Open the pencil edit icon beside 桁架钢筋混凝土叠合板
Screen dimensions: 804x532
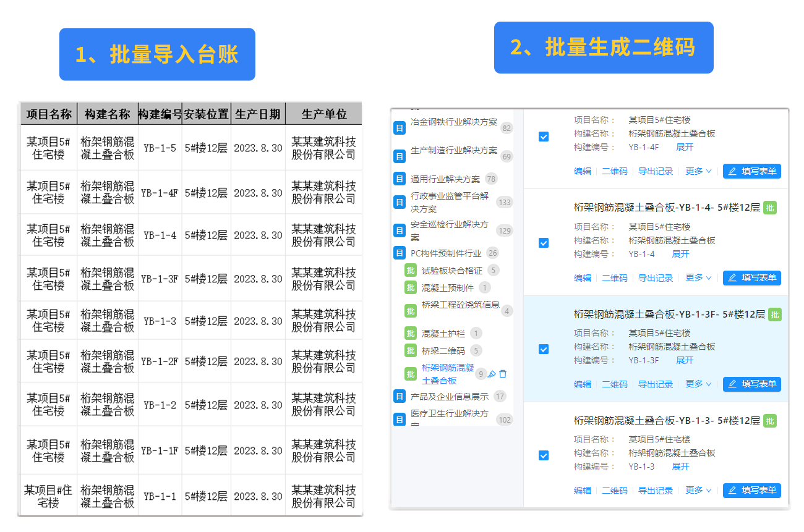(x=493, y=374)
